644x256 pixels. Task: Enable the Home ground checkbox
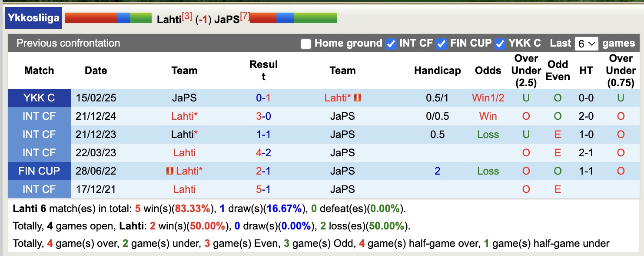click(306, 44)
